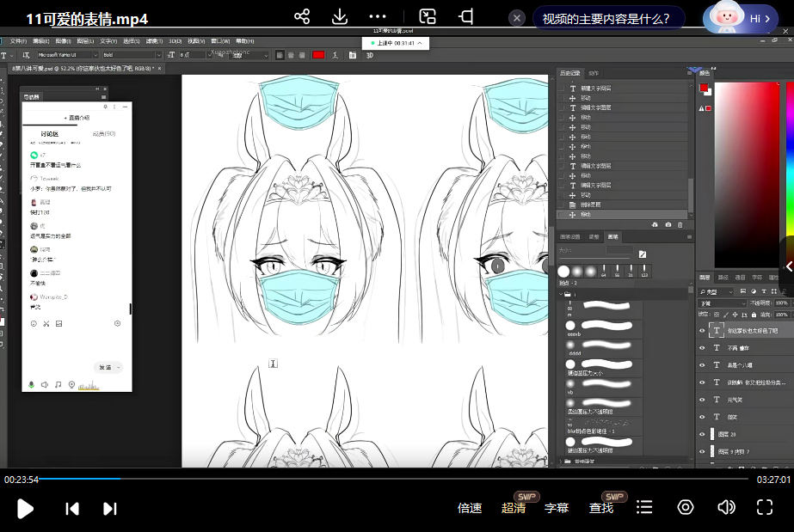Click the AI question box 视频的主要内容是什么
This screenshot has height=532, width=794.
coord(607,18)
